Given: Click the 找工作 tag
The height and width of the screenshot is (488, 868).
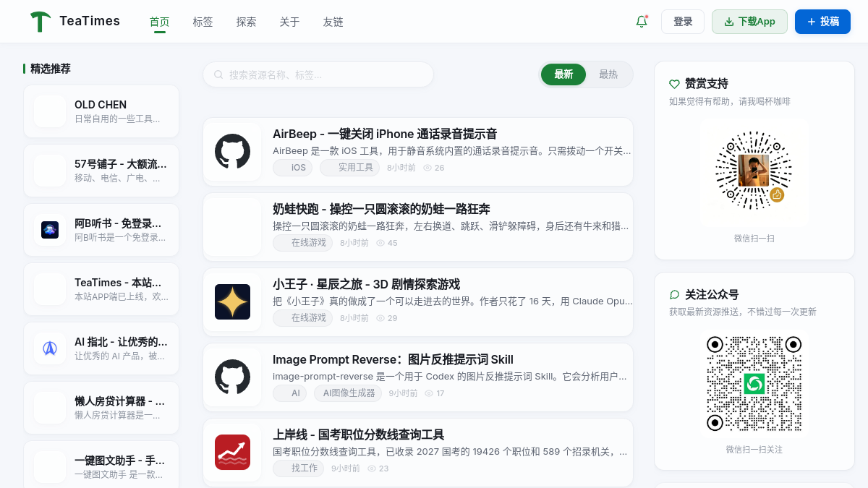Looking at the screenshot, I should click(298, 468).
